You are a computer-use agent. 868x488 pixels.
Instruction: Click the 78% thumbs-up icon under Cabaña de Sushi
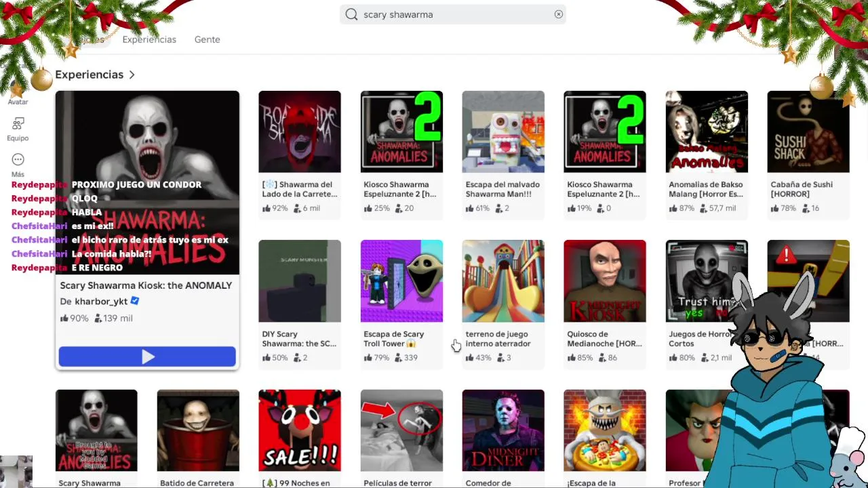click(774, 208)
